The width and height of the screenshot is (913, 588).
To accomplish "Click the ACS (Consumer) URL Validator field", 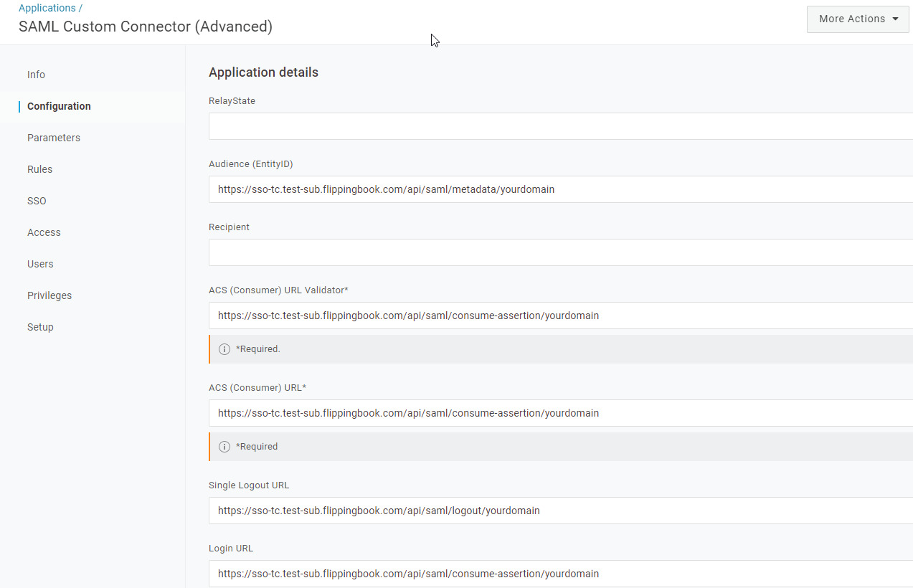I will pyautogui.click(x=559, y=316).
